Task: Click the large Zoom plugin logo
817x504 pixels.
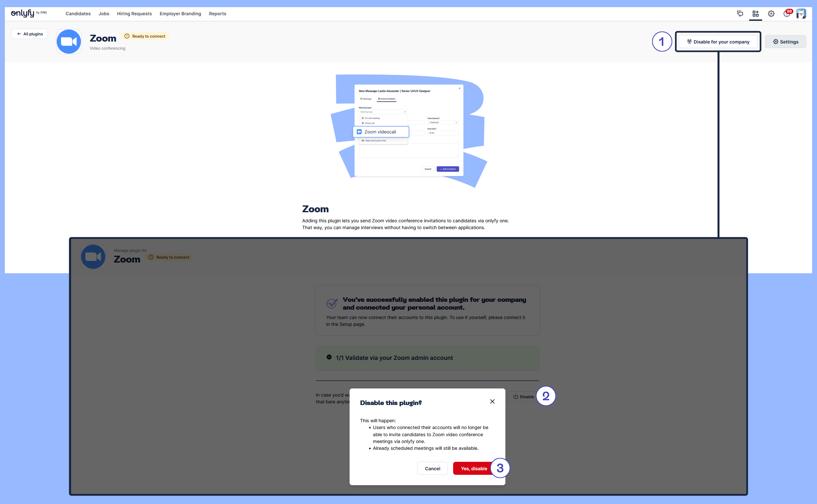Action: 69,42
